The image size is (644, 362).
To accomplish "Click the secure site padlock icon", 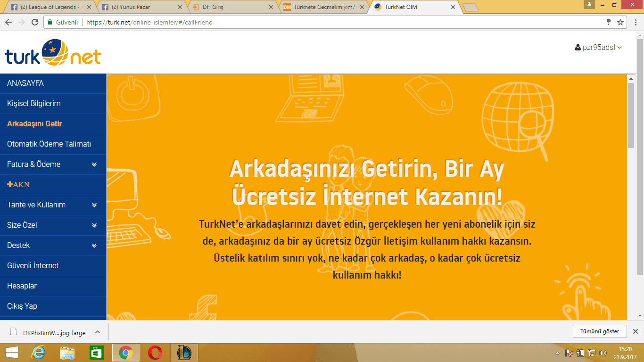I will [50, 22].
